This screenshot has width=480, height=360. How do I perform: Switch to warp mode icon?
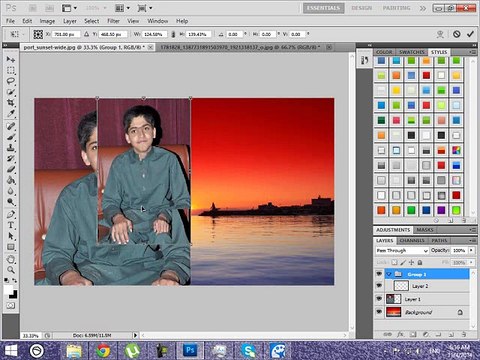coord(440,34)
